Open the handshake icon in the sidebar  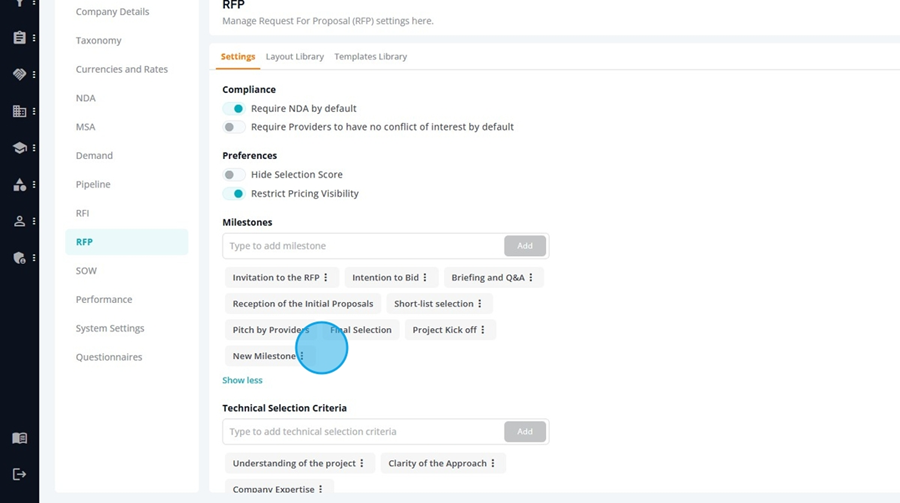pos(20,75)
